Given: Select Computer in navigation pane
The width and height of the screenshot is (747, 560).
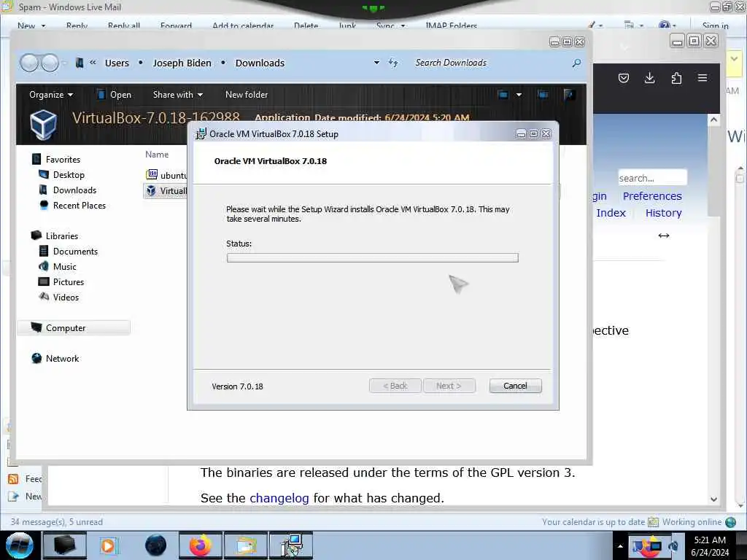Looking at the screenshot, I should tap(74, 327).
